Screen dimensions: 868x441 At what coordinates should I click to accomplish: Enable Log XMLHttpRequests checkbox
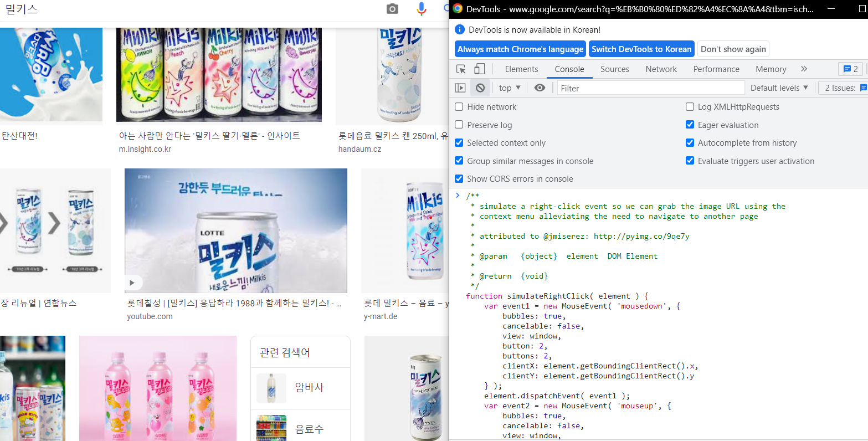[690, 107]
